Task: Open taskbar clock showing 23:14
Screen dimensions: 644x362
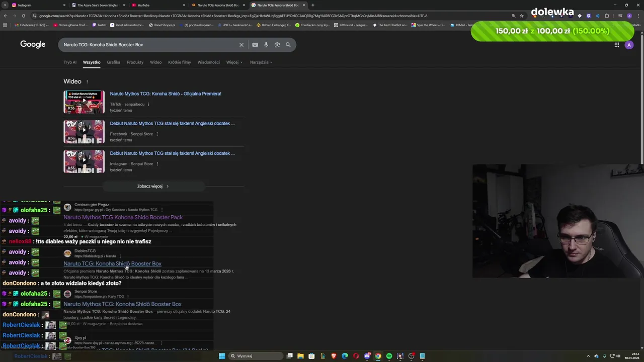Action: 631,356
